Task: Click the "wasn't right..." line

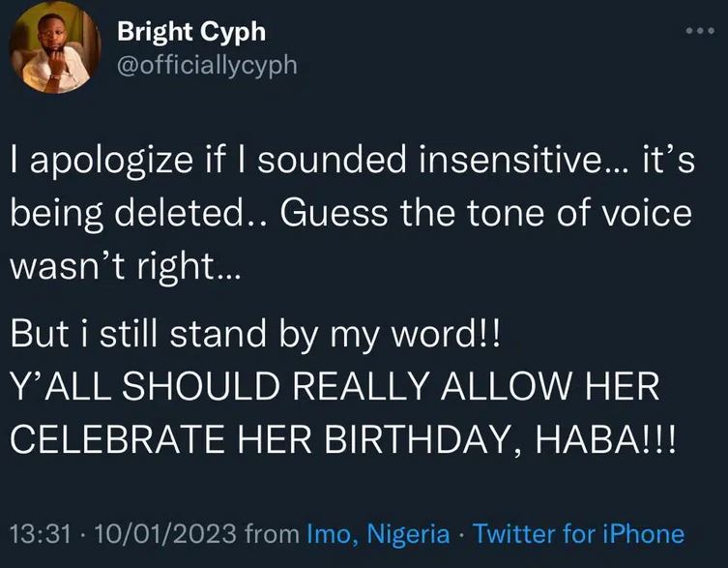Action: click(127, 262)
